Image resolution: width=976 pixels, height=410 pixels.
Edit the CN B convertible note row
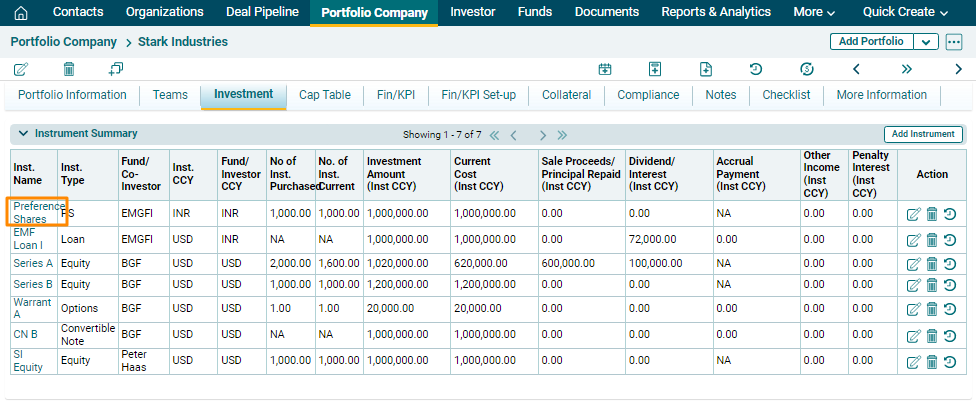click(x=912, y=335)
